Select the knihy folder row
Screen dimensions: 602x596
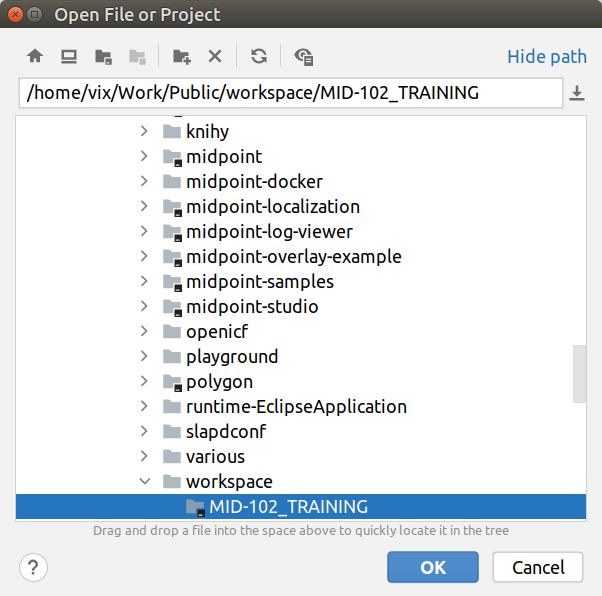(301, 131)
